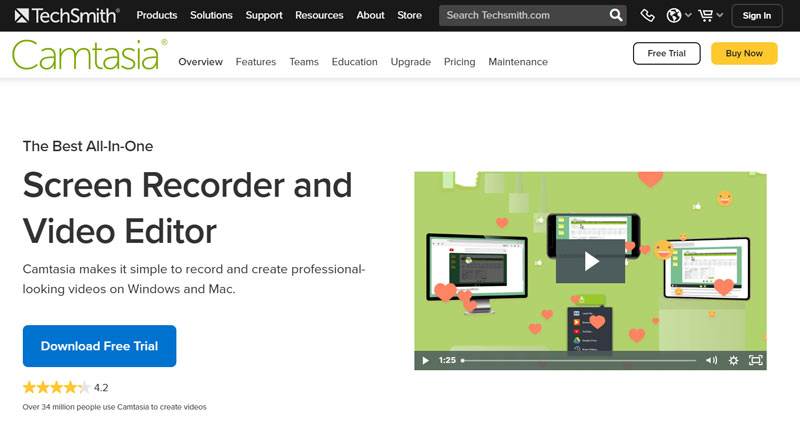The width and height of the screenshot is (800, 425).
Task: Click the star rating display
Action: [57, 388]
